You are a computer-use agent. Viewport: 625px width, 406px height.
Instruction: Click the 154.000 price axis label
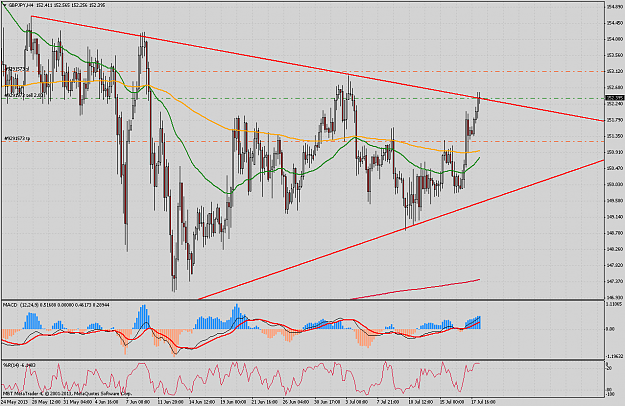(614, 39)
